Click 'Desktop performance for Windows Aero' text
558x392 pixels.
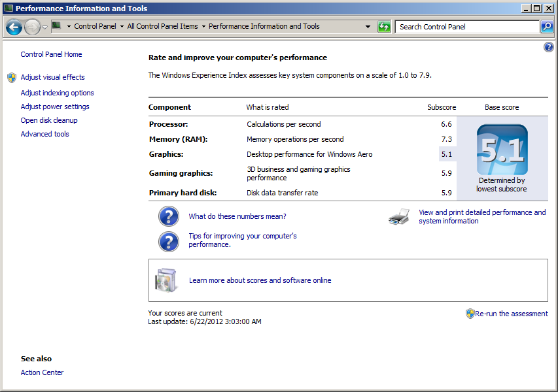[x=309, y=154]
